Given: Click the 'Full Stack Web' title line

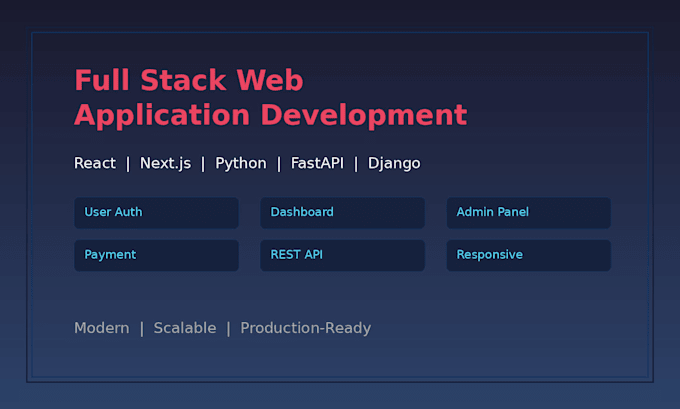Looking at the screenshot, I should click(189, 80).
